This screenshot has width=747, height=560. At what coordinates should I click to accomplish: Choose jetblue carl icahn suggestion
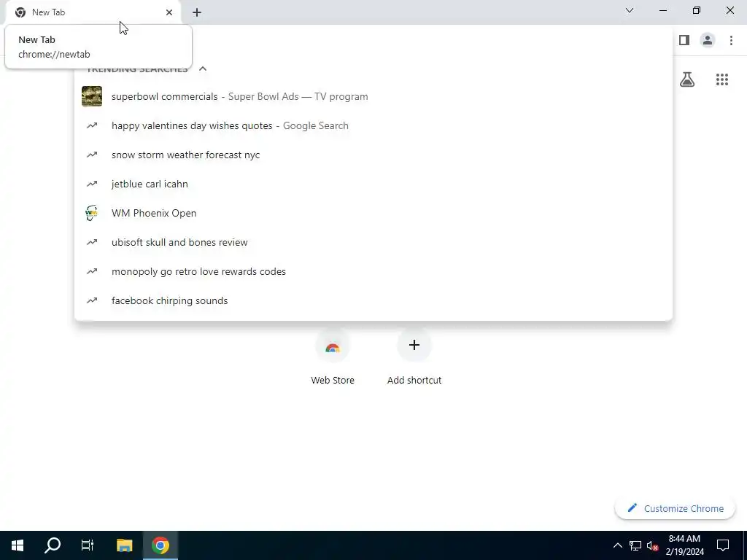pyautogui.click(x=373, y=184)
